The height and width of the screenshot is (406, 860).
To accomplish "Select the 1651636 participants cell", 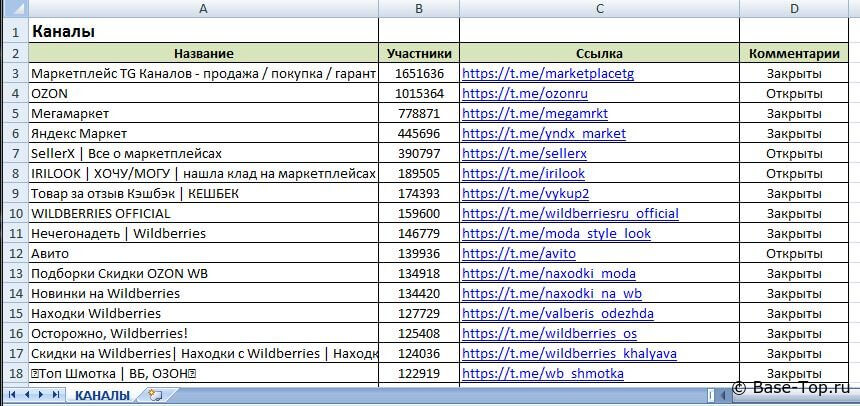I will [x=419, y=74].
